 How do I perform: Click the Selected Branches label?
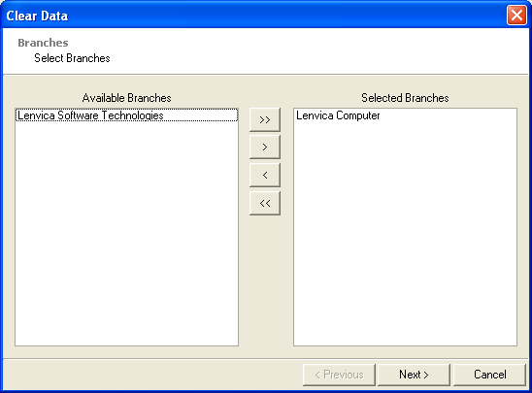pyautogui.click(x=405, y=98)
